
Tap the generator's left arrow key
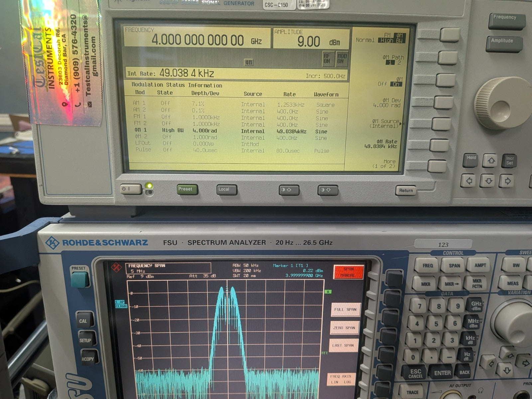pyautogui.click(x=469, y=181)
